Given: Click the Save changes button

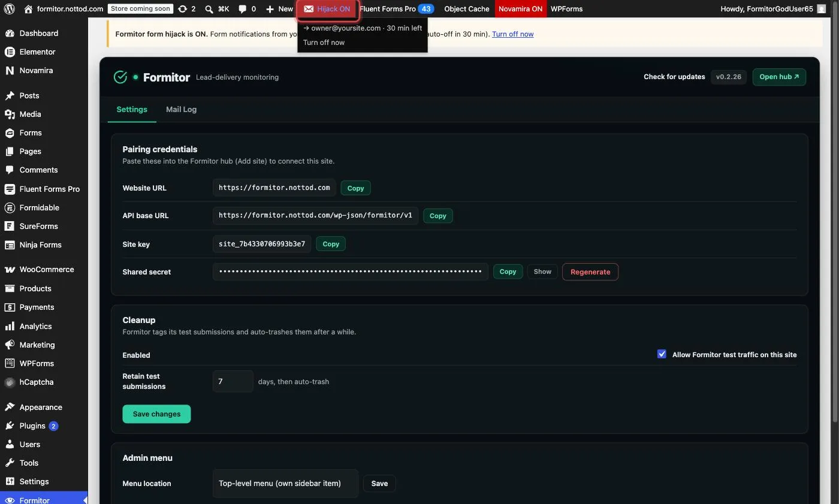Looking at the screenshot, I should [156, 414].
